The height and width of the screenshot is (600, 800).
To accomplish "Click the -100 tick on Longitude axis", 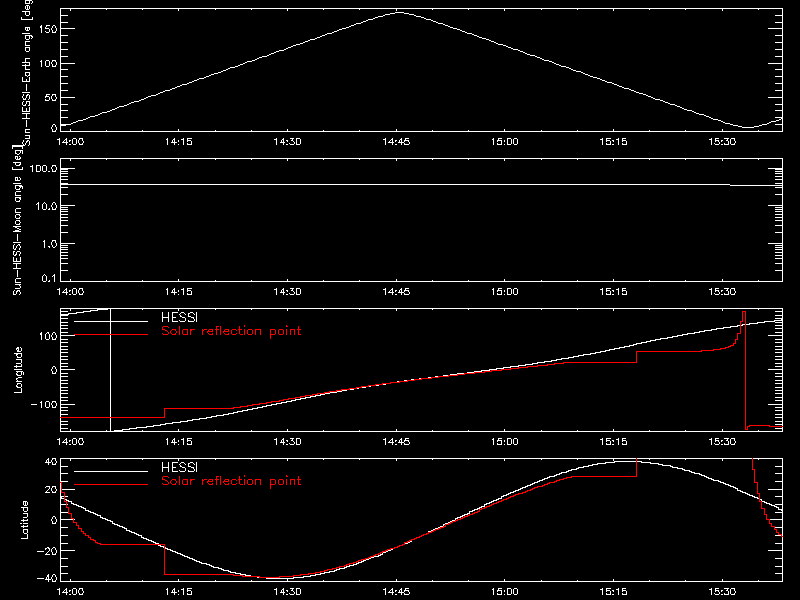I will pyautogui.click(x=44, y=405).
